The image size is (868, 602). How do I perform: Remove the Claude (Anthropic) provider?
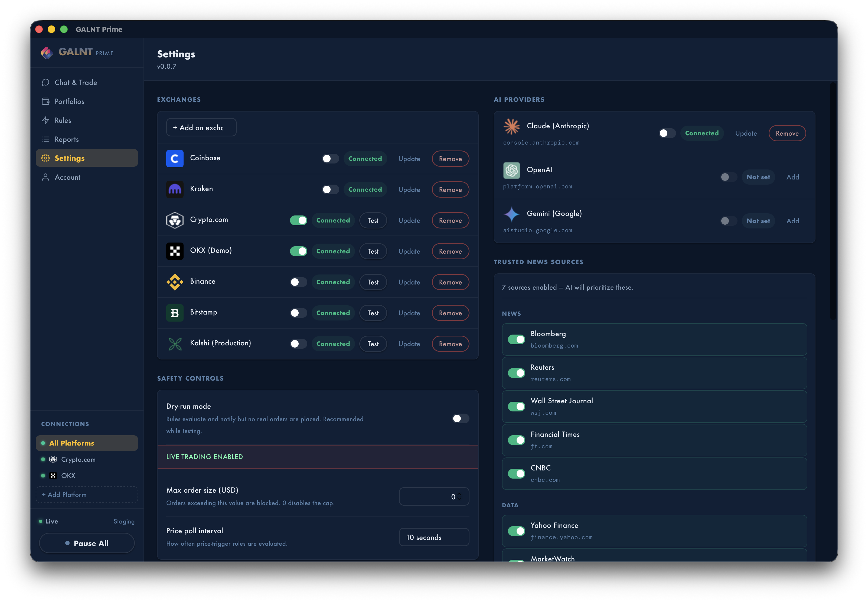point(787,133)
